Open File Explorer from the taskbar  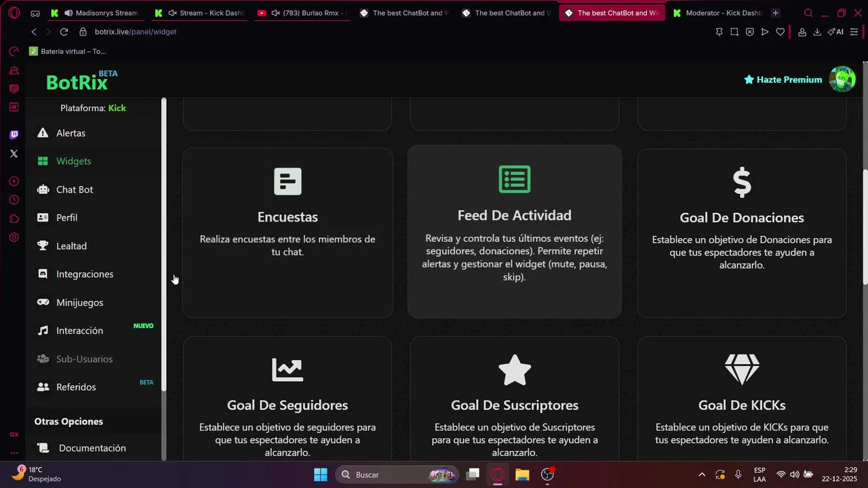tap(522, 474)
